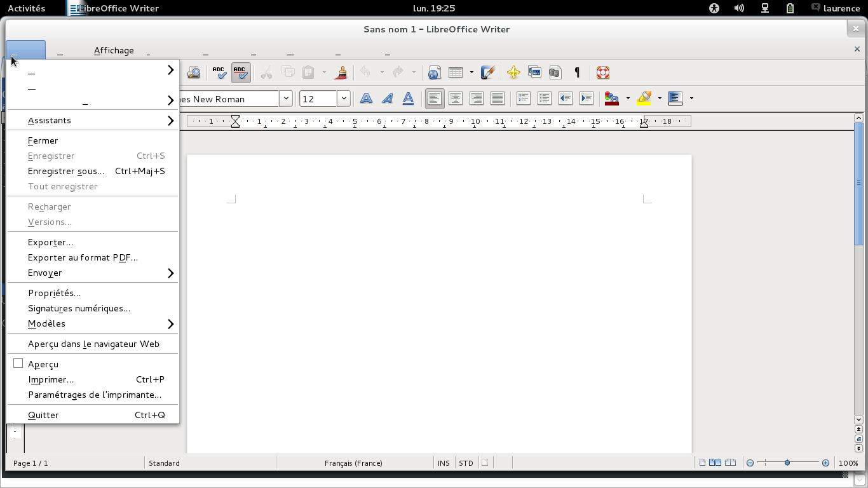Click the zoom slider handle

[x=787, y=463]
